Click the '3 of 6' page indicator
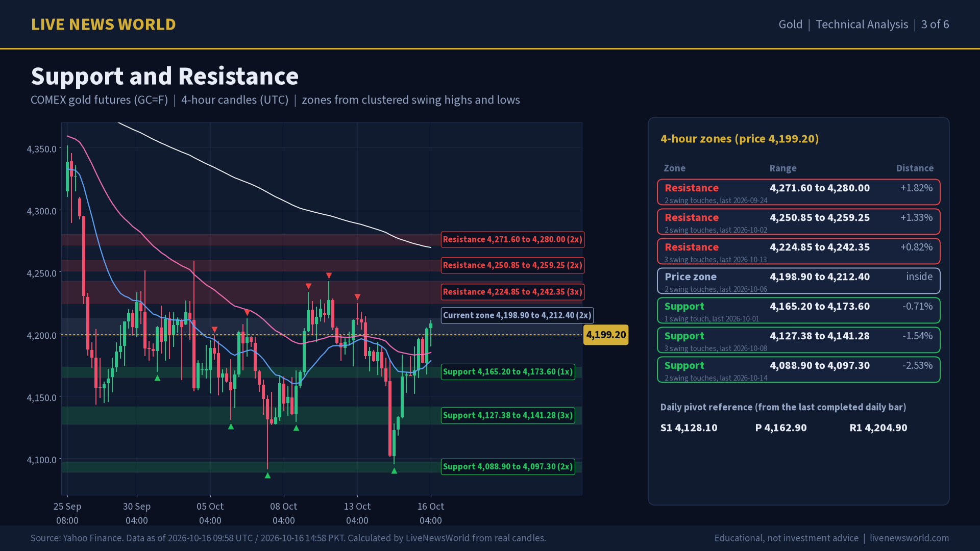Image resolution: width=980 pixels, height=551 pixels. 935,24
